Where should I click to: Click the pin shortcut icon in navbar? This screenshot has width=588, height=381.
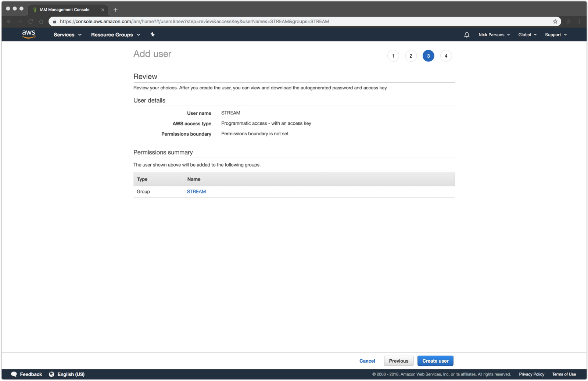(153, 35)
